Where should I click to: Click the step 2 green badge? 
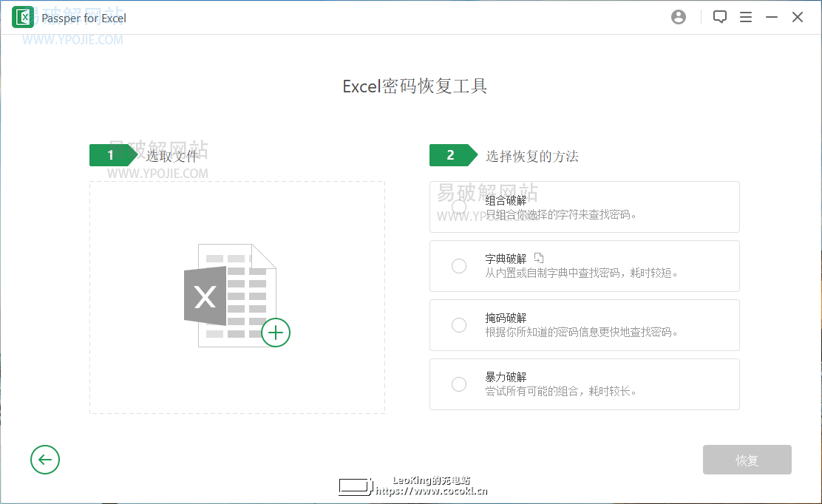click(x=453, y=155)
